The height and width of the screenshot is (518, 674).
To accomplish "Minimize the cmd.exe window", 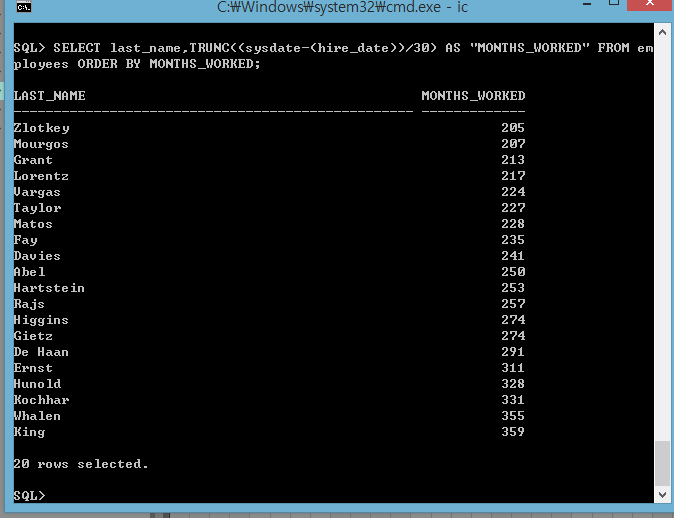I will [x=587, y=4].
